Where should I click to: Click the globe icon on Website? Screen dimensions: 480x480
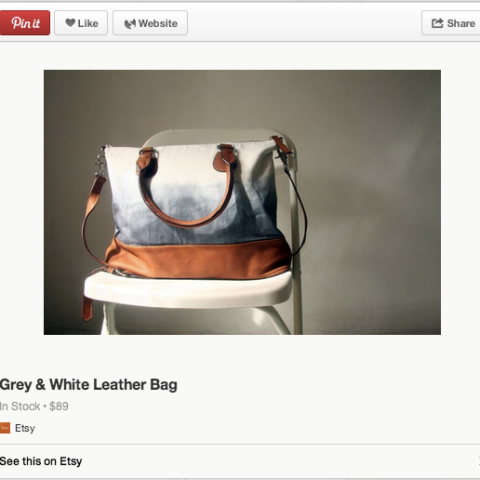[x=130, y=24]
